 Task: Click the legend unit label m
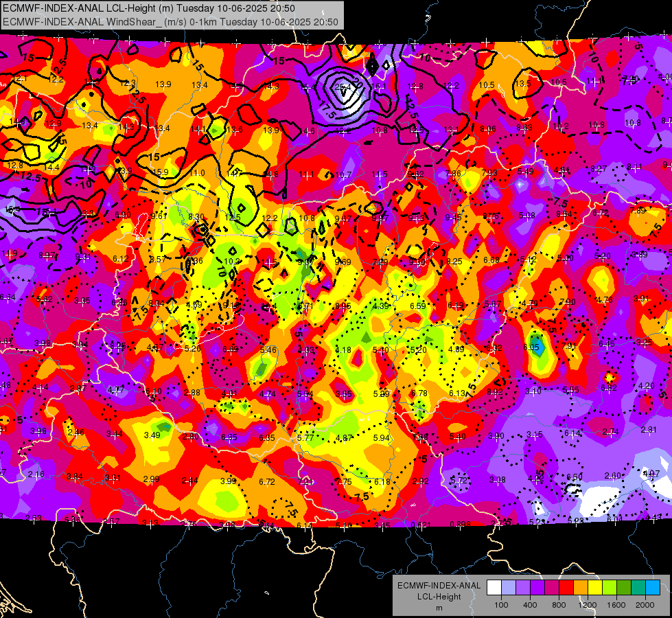coord(439,608)
